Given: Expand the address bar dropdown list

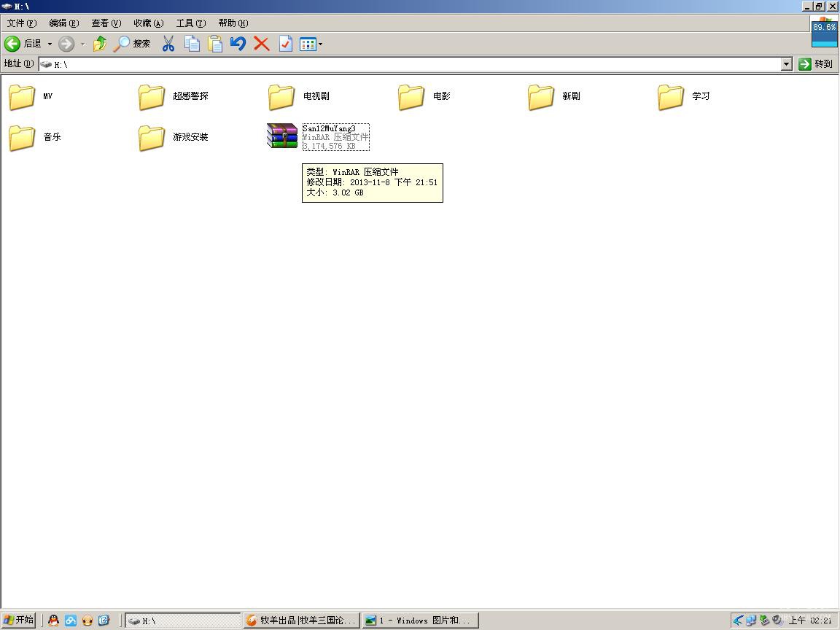Looking at the screenshot, I should (x=786, y=64).
